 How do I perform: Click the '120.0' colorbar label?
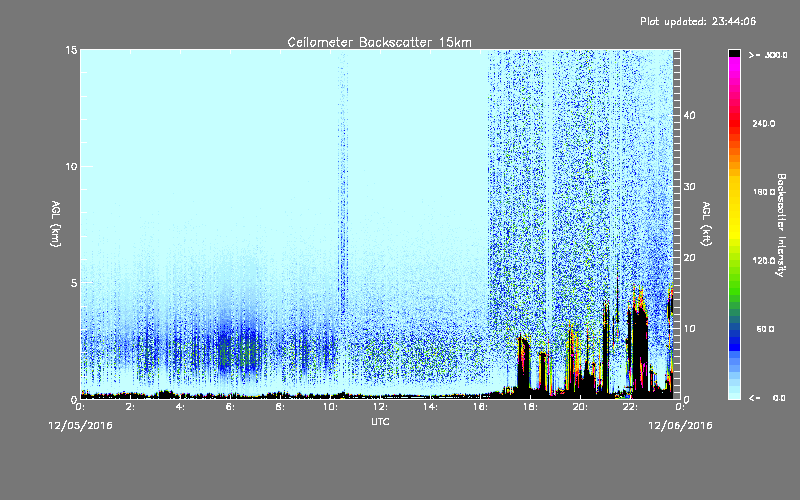(x=764, y=260)
